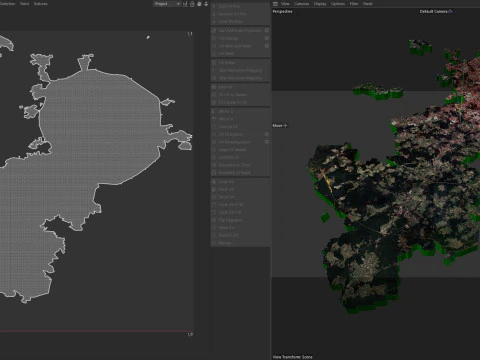Open the viewport hamburger menu icon

[x=275, y=4]
